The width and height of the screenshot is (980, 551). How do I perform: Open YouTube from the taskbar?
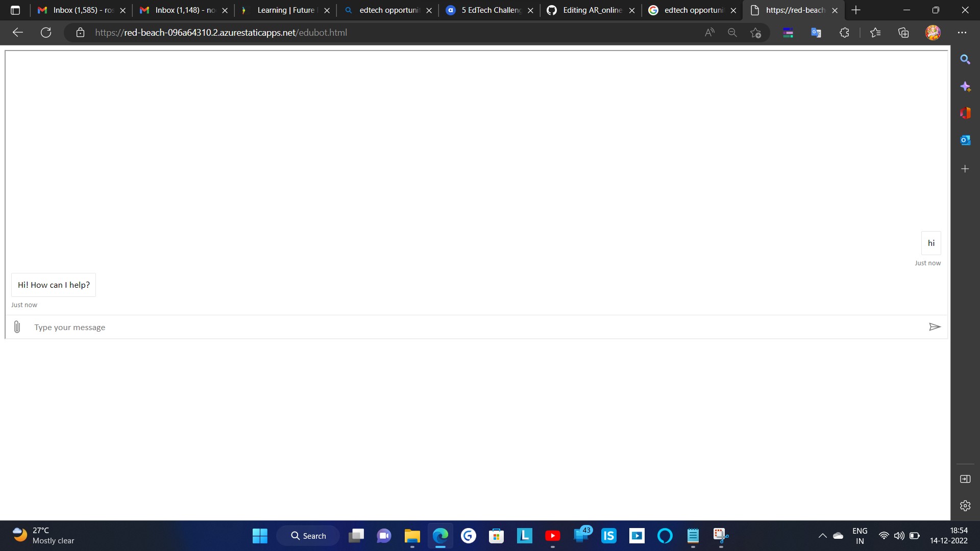[553, 536]
